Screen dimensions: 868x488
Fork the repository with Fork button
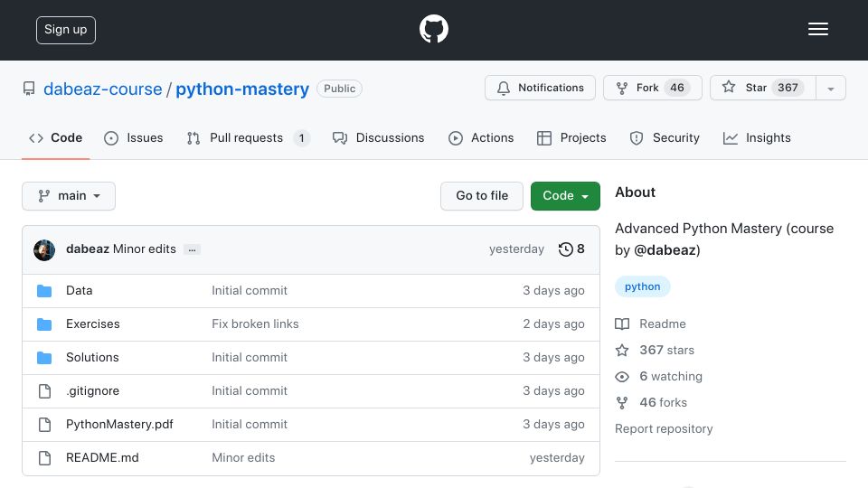pos(652,88)
